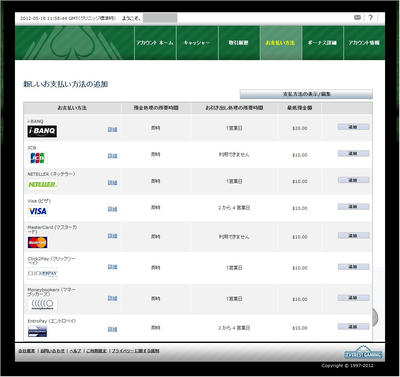Screen dimensions: 400x377
Task: Open the 会社概要 footer link
Action: 27,351
